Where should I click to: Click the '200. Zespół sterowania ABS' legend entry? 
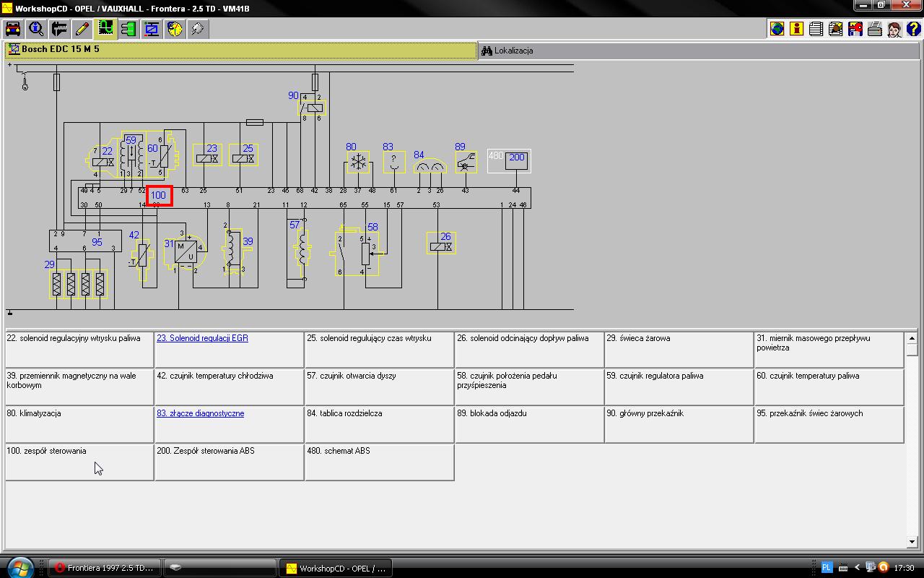(x=206, y=451)
